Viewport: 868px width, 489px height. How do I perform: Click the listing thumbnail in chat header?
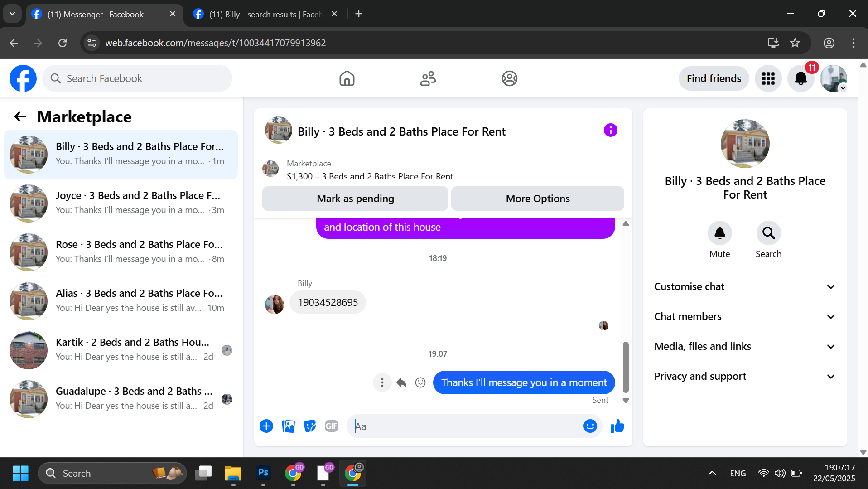pyautogui.click(x=278, y=130)
